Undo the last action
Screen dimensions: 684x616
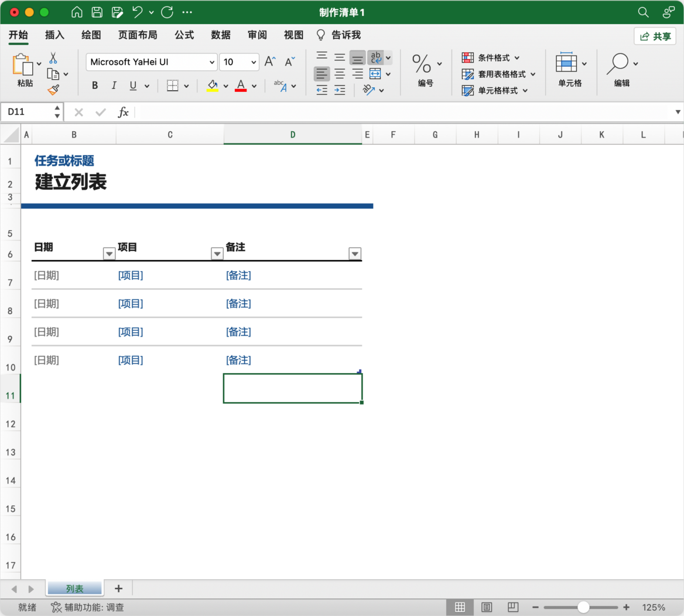click(x=138, y=12)
